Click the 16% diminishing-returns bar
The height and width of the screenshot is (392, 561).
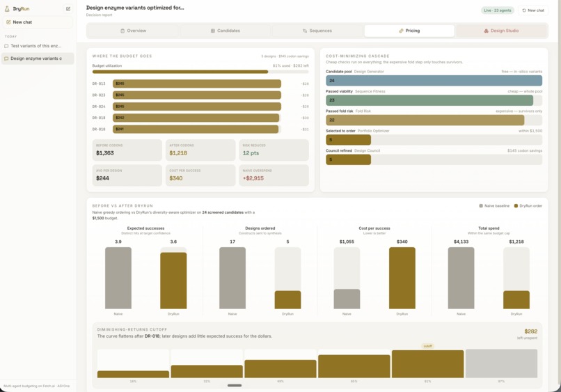133,374
